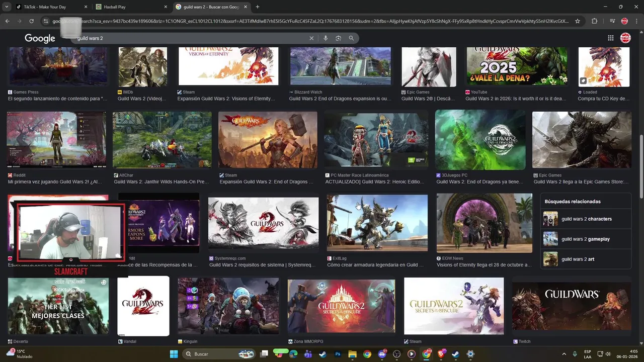
Task: Go back to previous page in Chrome
Action: (7, 21)
